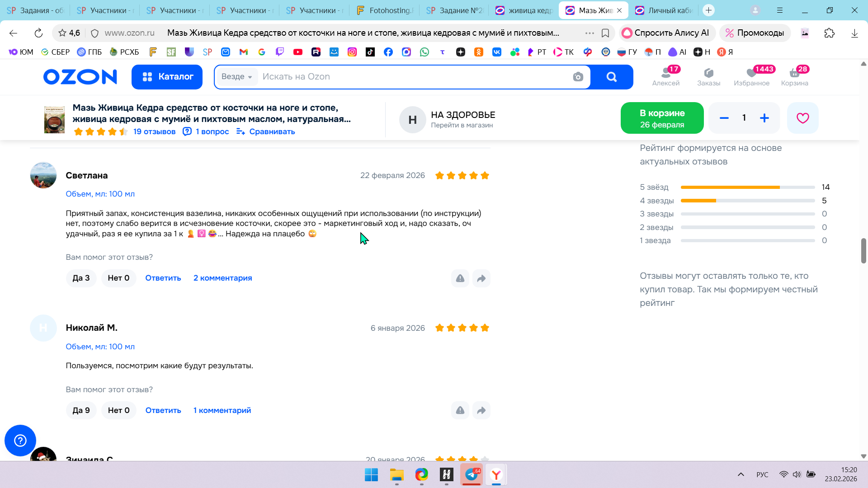The height and width of the screenshot is (488, 868).
Task: Open the round help question button
Action: [x=20, y=441]
